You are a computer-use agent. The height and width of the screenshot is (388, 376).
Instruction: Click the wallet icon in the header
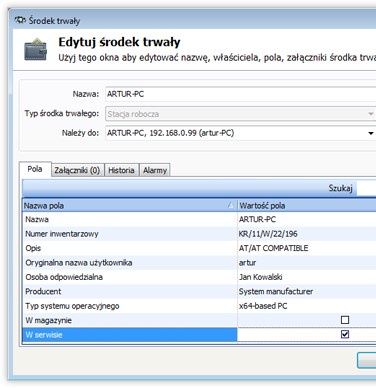click(36, 49)
